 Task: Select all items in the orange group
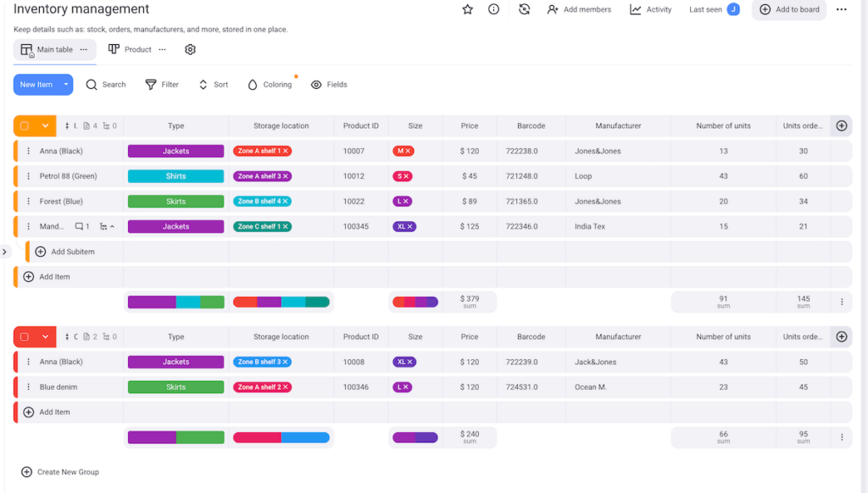pyautogui.click(x=25, y=125)
